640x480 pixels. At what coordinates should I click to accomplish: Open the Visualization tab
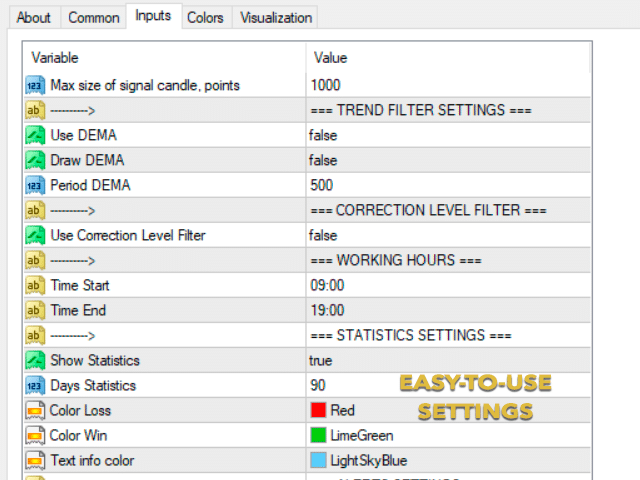pyautogui.click(x=276, y=18)
